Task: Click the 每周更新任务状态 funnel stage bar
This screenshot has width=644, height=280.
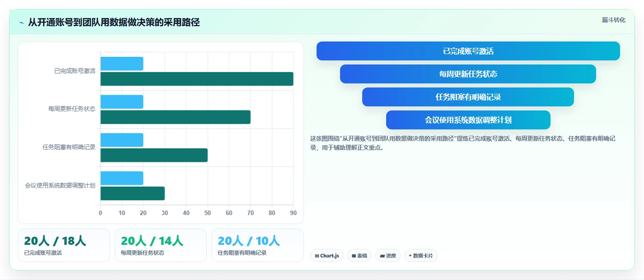Action: click(x=468, y=74)
